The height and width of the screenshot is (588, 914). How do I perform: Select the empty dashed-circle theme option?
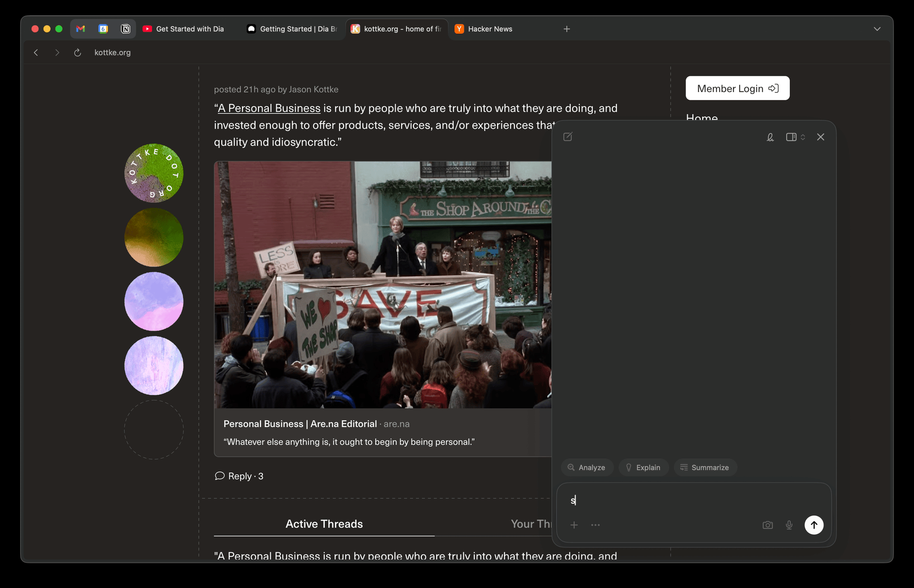pyautogui.click(x=153, y=430)
